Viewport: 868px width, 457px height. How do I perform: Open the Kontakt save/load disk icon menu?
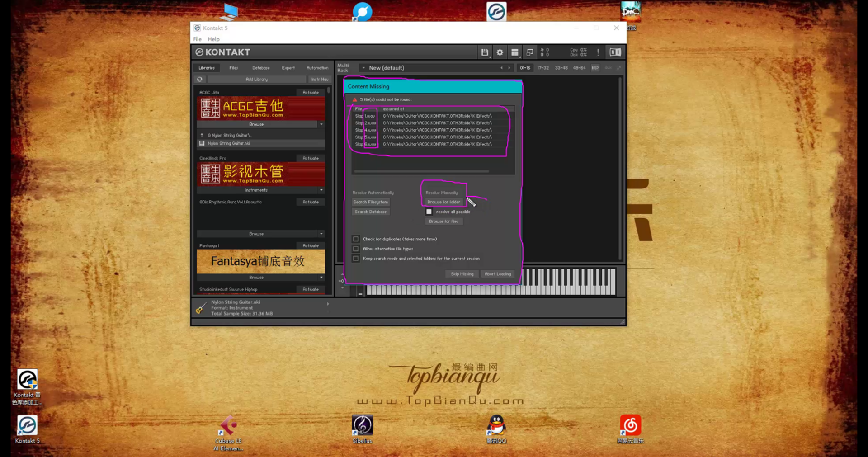click(x=485, y=52)
